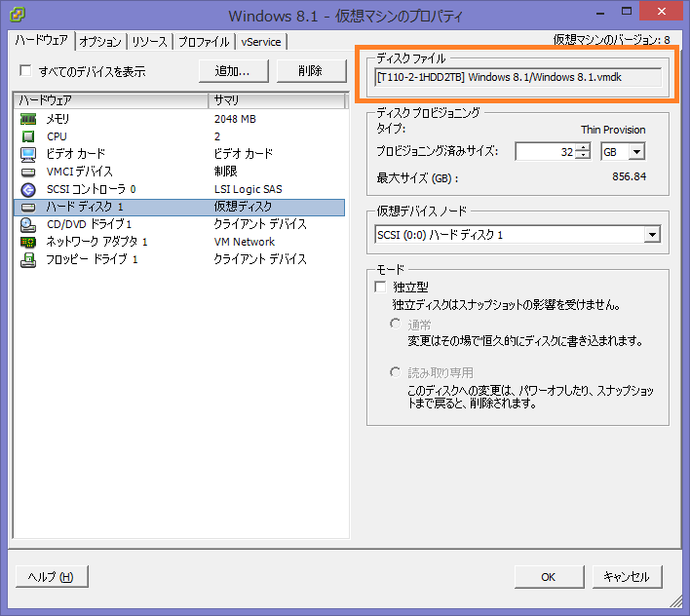This screenshot has height=616, width=690.
Task: Click the green CPU icon
Action: point(28,136)
